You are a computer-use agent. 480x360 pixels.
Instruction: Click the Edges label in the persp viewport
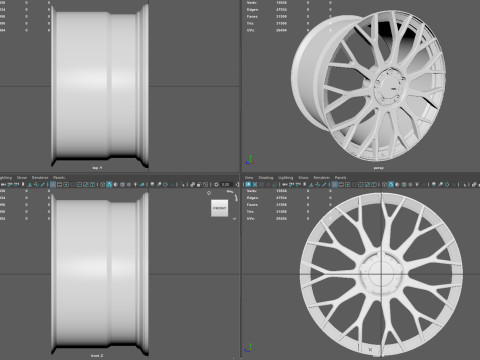pyautogui.click(x=252, y=9)
